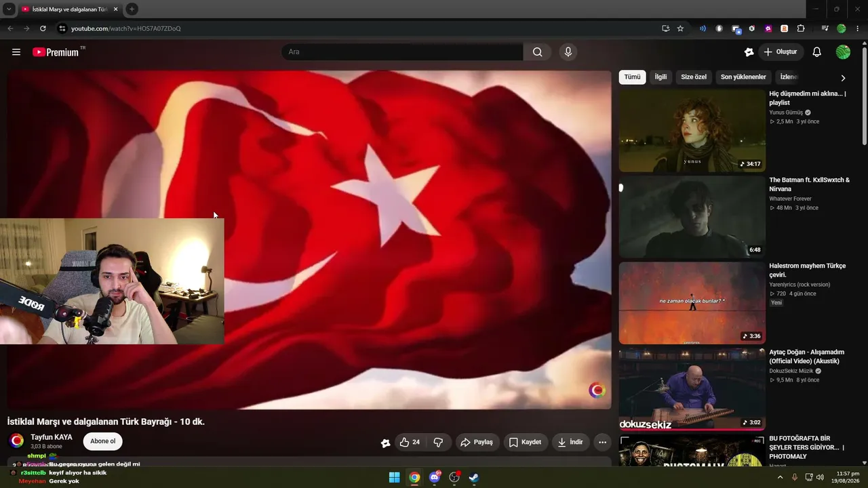Viewport: 868px width, 488px height.
Task: Like the video with thumbs up
Action: click(x=409, y=443)
